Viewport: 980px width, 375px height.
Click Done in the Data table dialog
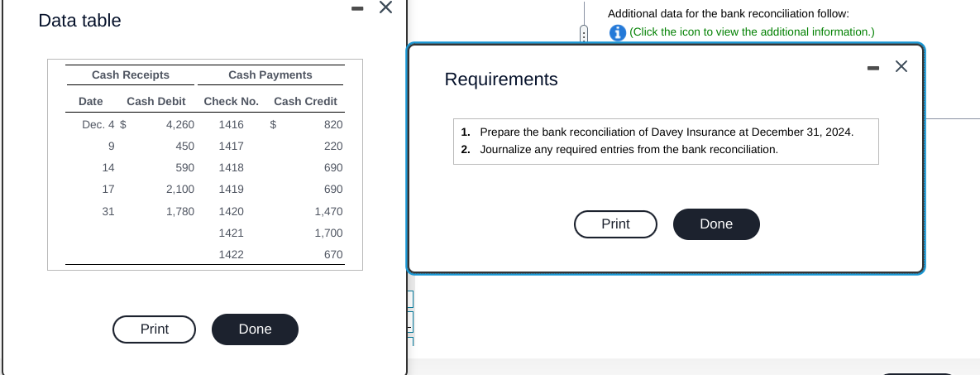point(255,329)
